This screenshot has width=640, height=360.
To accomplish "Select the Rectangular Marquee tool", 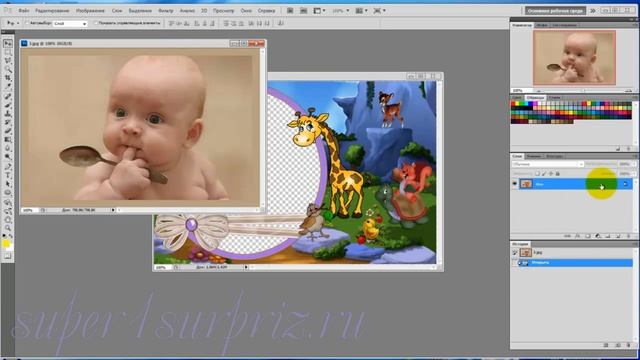I will click(x=8, y=52).
